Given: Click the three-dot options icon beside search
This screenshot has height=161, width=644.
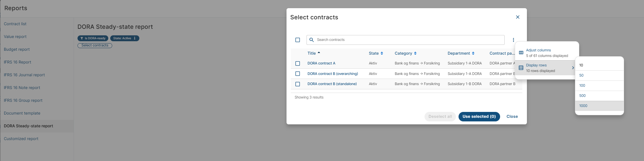Looking at the screenshot, I should tap(513, 40).
